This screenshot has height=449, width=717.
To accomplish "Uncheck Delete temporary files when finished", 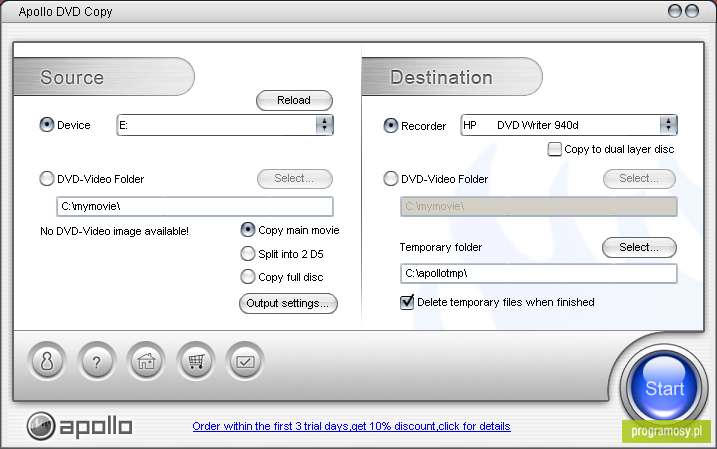I will (x=407, y=302).
